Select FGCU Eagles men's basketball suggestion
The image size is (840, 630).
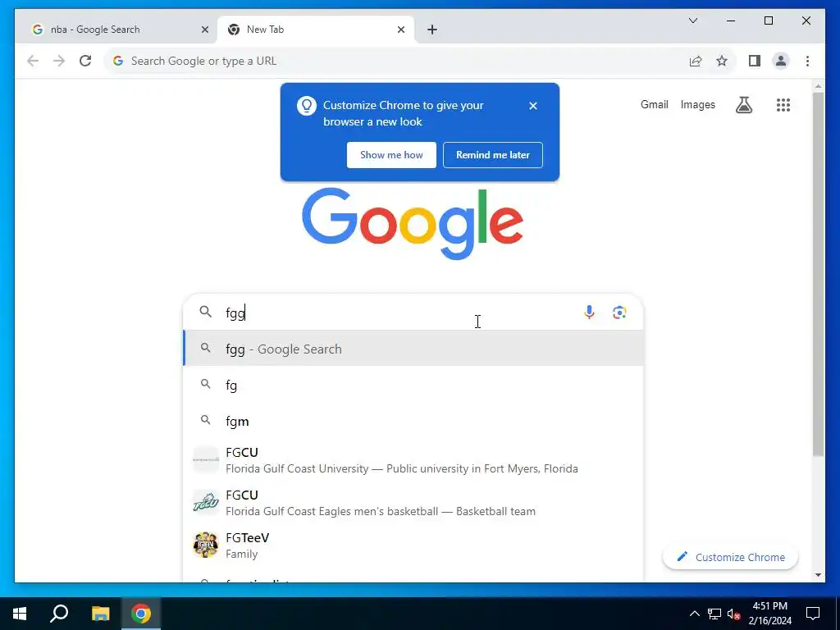413,503
